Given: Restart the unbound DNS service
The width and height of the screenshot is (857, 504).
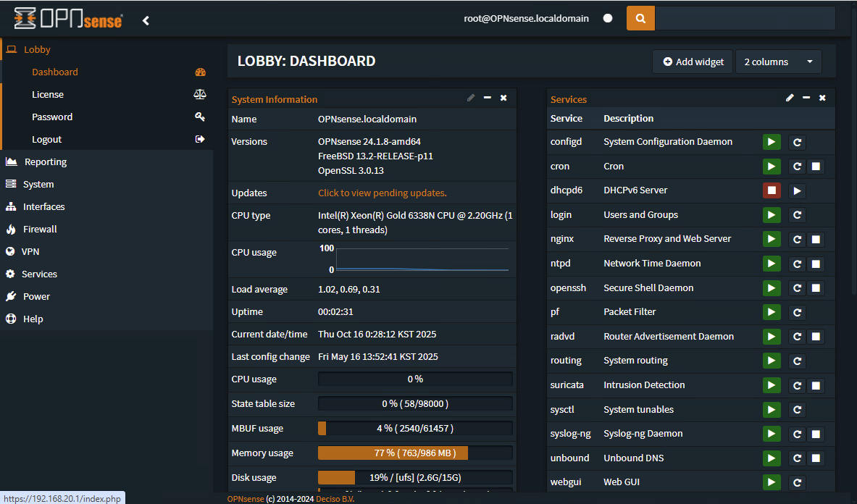Looking at the screenshot, I should [x=797, y=458].
